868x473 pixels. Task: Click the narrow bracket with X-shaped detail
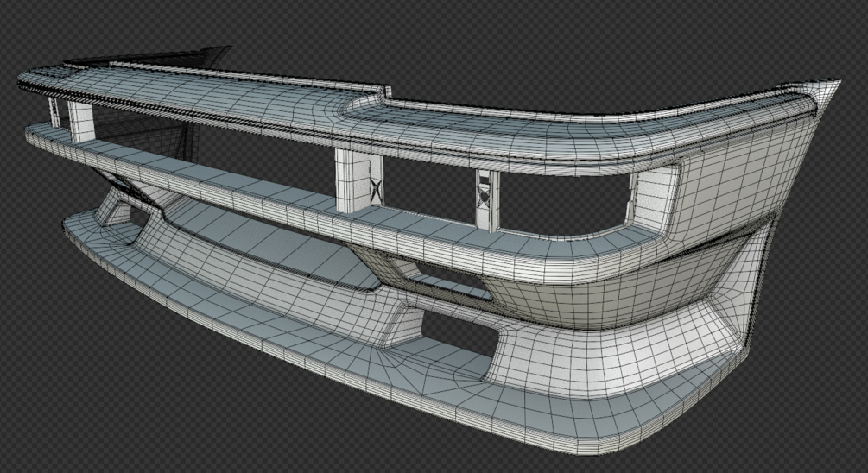point(487,200)
